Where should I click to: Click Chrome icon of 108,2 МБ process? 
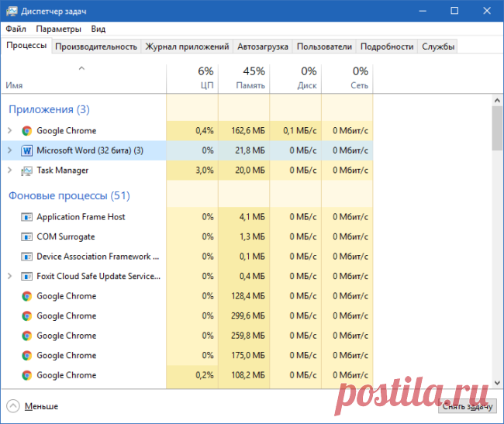tap(27, 375)
